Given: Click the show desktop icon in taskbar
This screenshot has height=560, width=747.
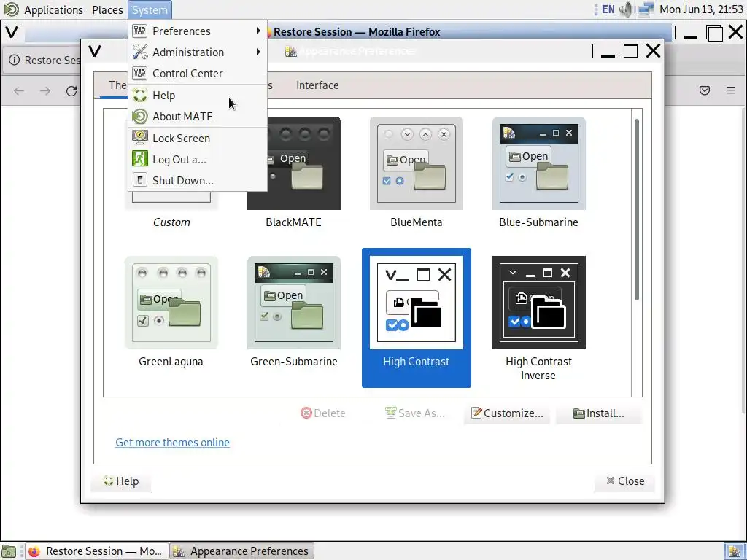Looking at the screenshot, I should [9, 551].
